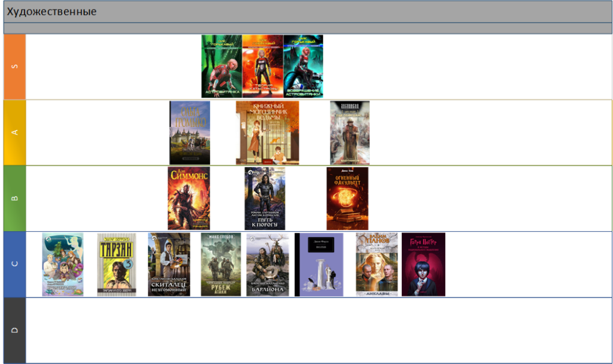
Task: Select the 'Гарри Поттер' dark red cover
Action: 423,265
